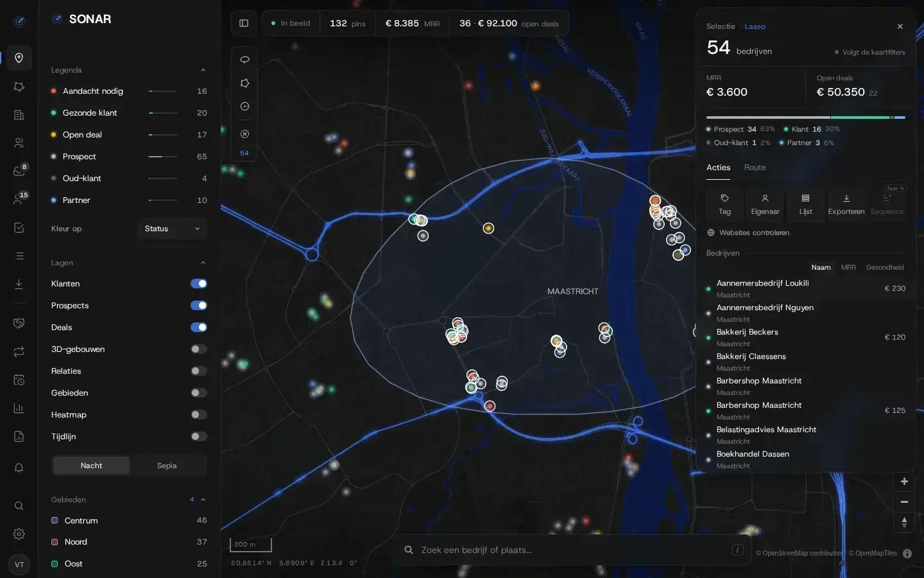Open settings gear in left rail
This screenshot has height=578, width=924.
pyautogui.click(x=19, y=534)
